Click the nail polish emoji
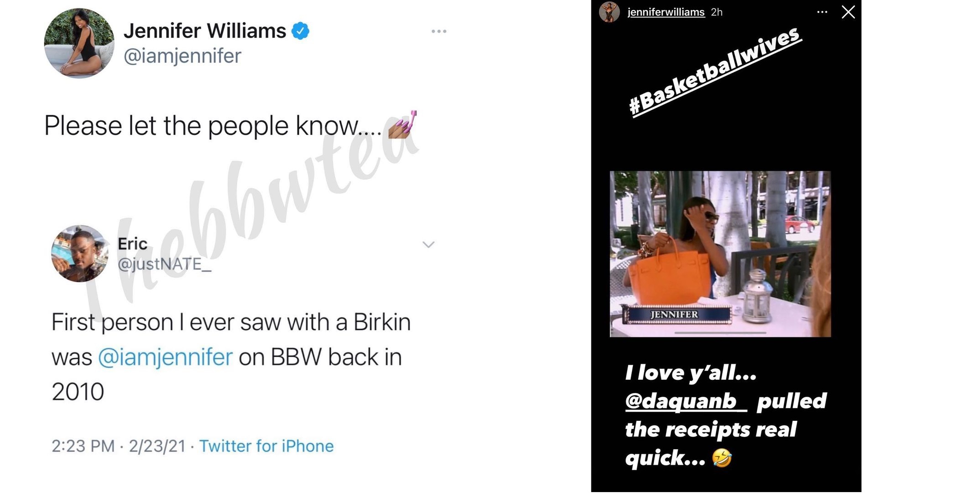 tap(403, 125)
